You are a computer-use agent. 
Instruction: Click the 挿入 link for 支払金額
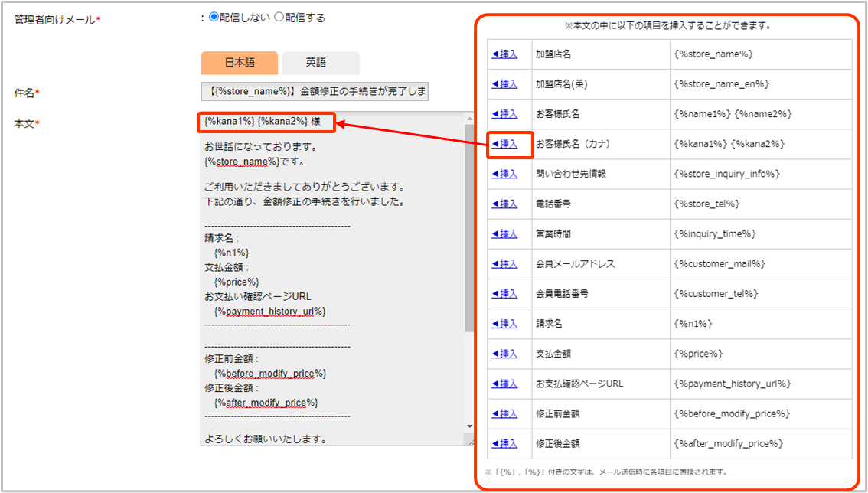(504, 354)
